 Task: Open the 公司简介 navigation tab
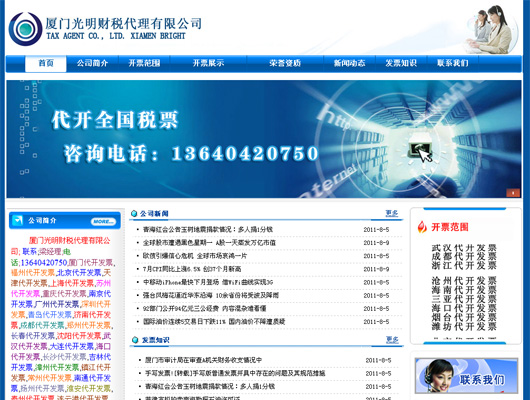click(92, 63)
